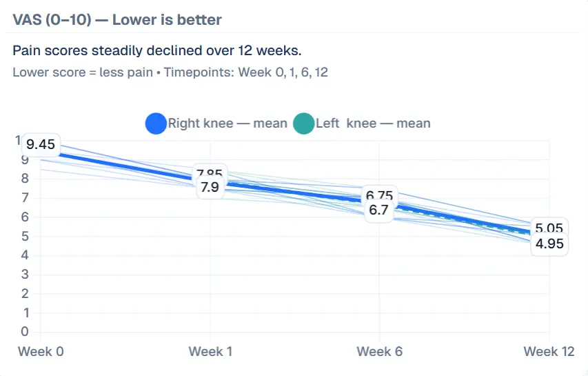The height and width of the screenshot is (376, 588).
Task: Click the Week 12 axis label
Action: tap(549, 352)
